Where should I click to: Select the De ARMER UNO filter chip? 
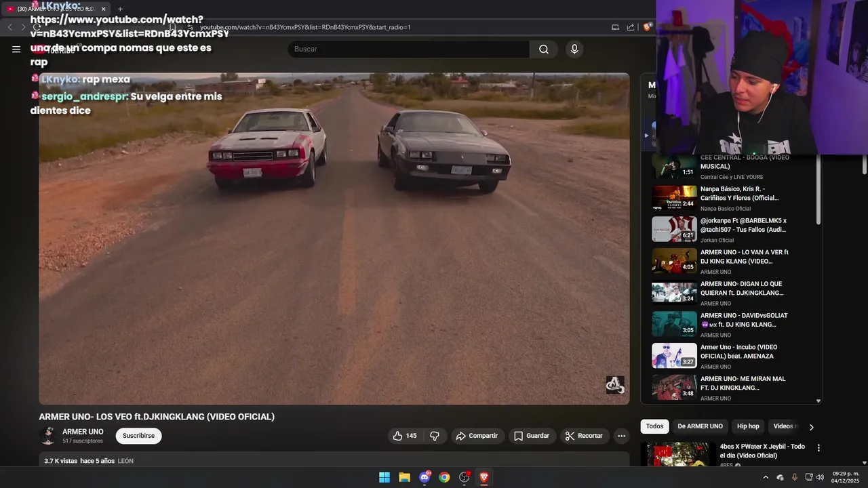click(x=700, y=426)
